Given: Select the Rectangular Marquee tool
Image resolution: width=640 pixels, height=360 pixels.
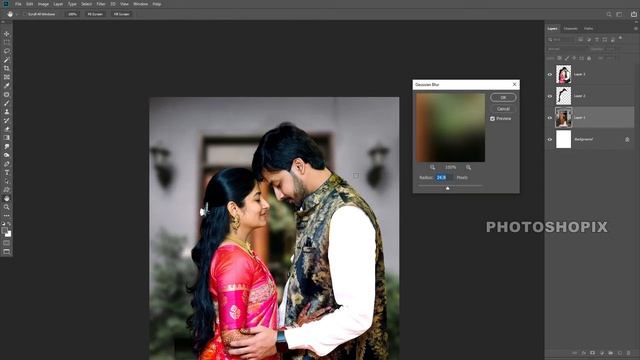Looking at the screenshot, I should click(7, 42).
